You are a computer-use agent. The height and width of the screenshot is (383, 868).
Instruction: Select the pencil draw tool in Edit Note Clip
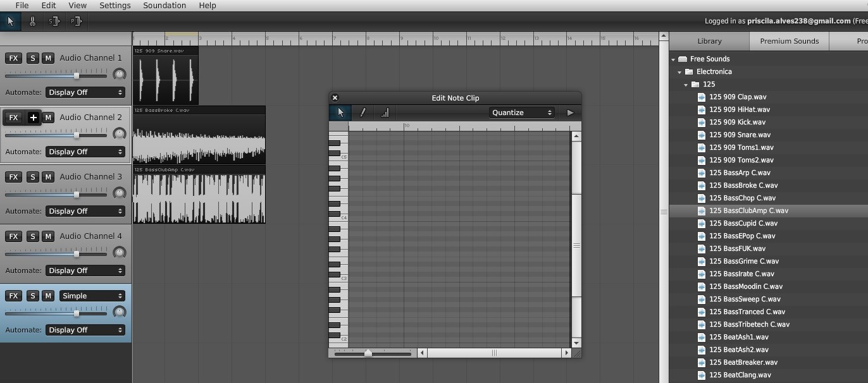click(363, 112)
